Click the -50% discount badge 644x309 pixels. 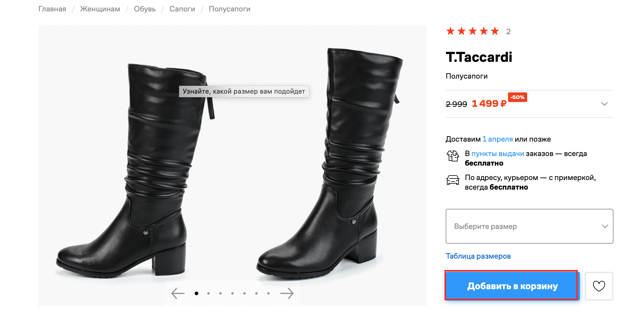coord(517,97)
